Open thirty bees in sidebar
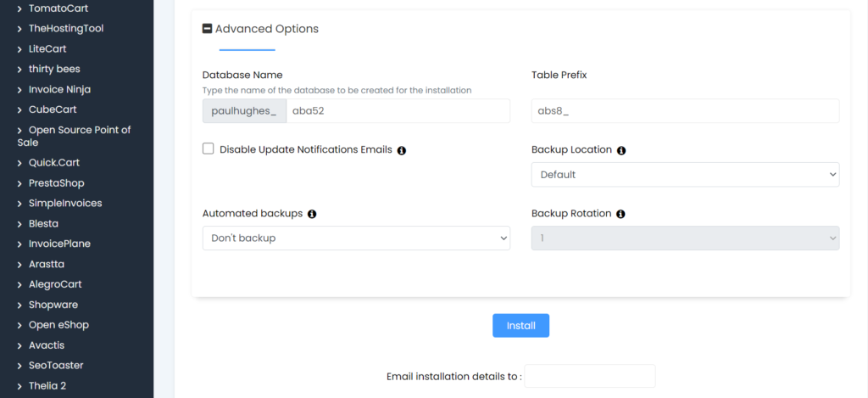Screen dimensions: 868x398 [54, 69]
